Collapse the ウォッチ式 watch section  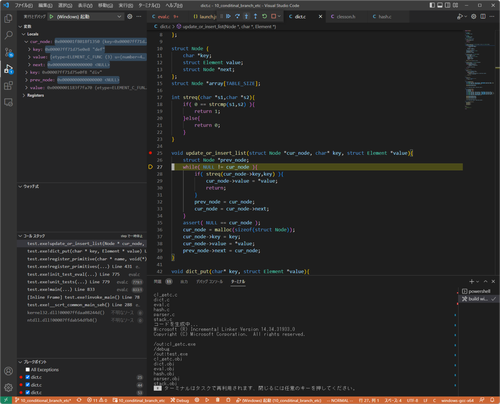pyautogui.click(x=20, y=186)
